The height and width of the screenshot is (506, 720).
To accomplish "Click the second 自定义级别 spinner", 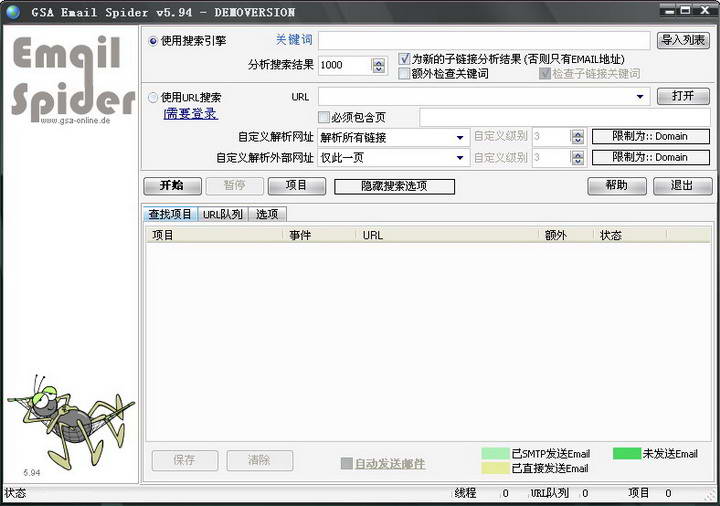I will 578,158.
